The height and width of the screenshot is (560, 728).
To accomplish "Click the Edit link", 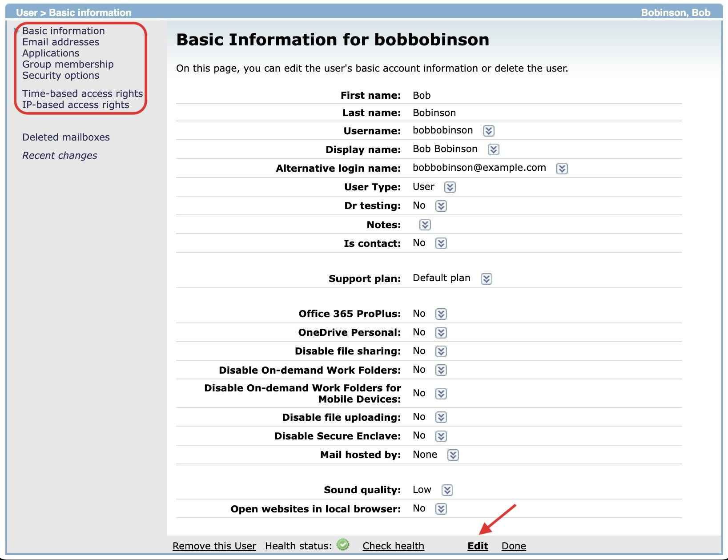I will click(478, 546).
